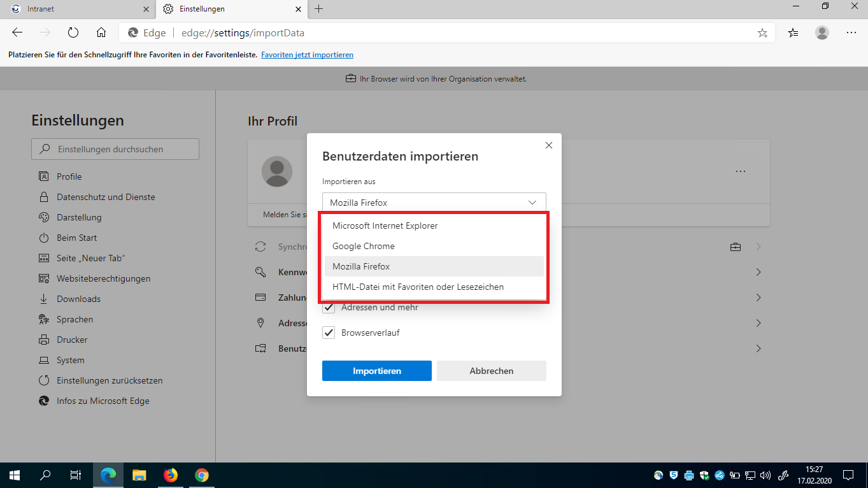This screenshot has width=868, height=488.
Task: Click Favoriten jetzt importieren link
Action: pos(307,55)
